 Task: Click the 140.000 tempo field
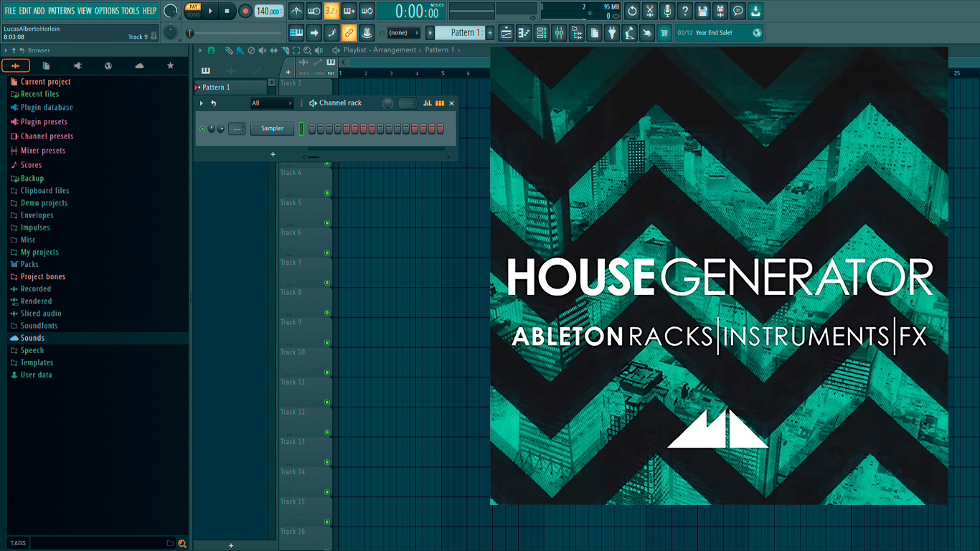tap(268, 11)
